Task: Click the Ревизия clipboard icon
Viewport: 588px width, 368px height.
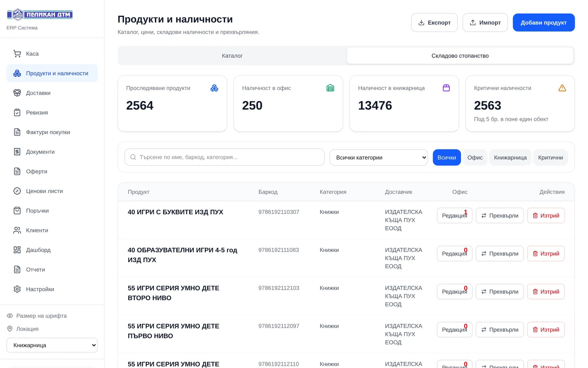Action: tap(17, 112)
